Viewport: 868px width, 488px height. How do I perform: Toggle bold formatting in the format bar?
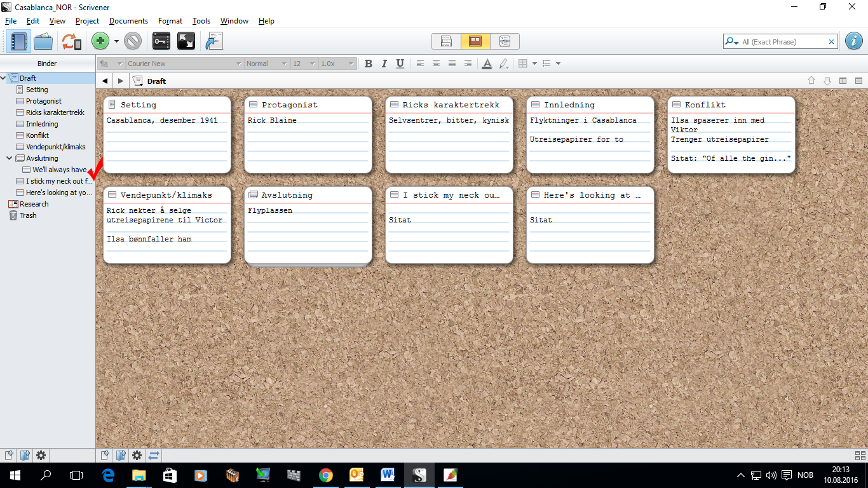pyautogui.click(x=369, y=64)
